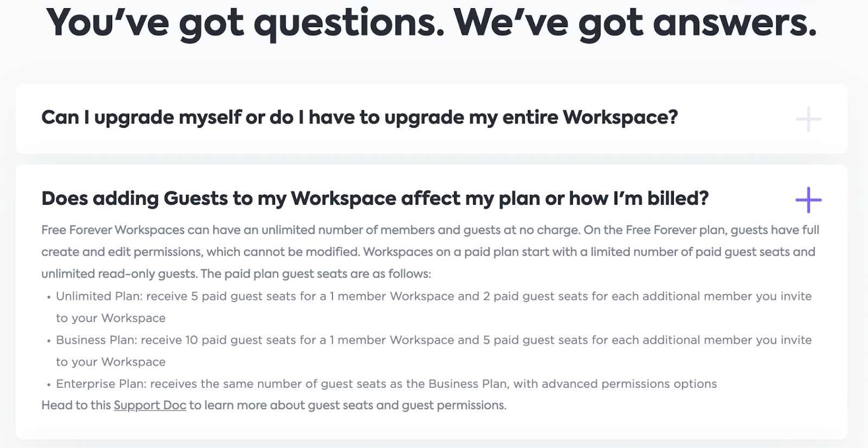Click the 'We've got answers.' heading text
This screenshot has height=448, width=868.
point(635,23)
